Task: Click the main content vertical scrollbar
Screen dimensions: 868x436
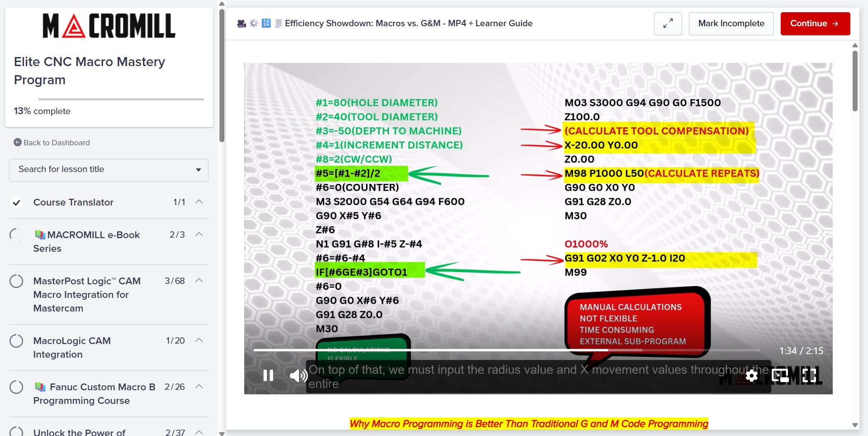Action: pos(855,81)
